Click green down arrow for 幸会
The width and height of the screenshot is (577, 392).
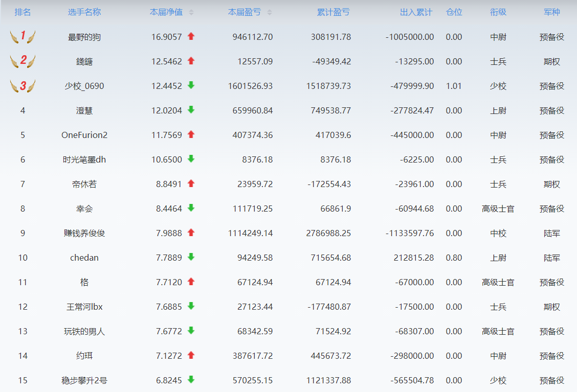[x=191, y=208]
